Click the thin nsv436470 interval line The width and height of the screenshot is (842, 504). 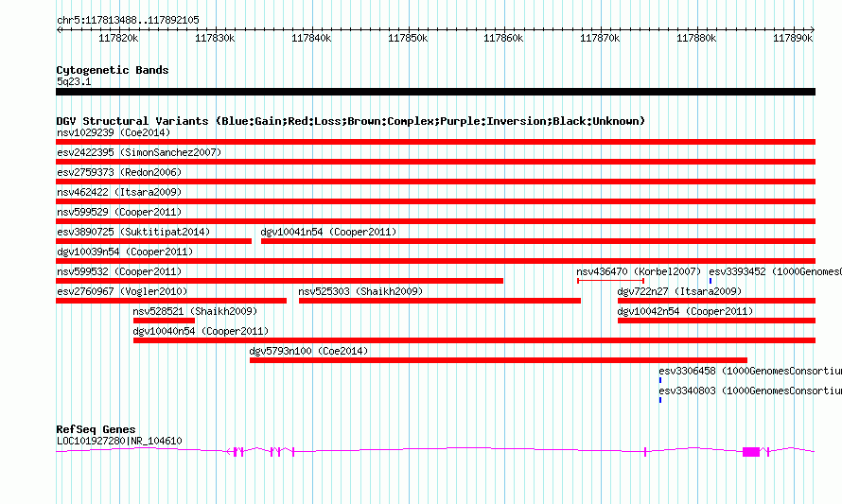(x=610, y=281)
